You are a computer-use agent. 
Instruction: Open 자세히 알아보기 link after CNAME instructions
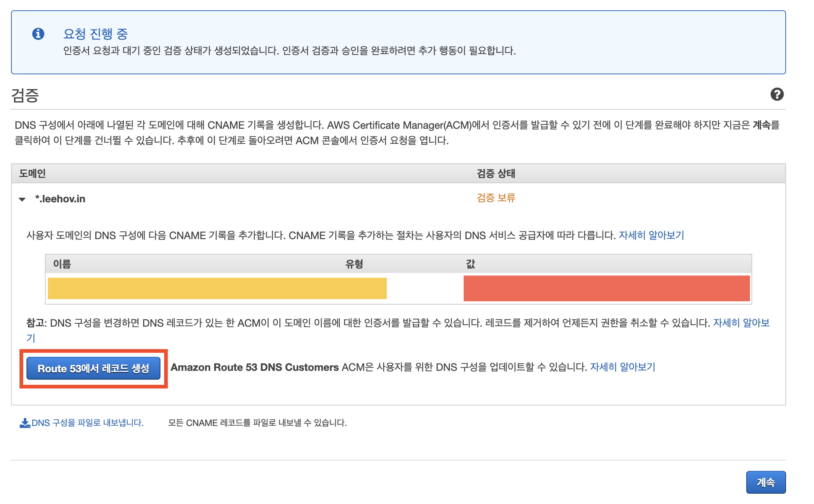point(651,235)
